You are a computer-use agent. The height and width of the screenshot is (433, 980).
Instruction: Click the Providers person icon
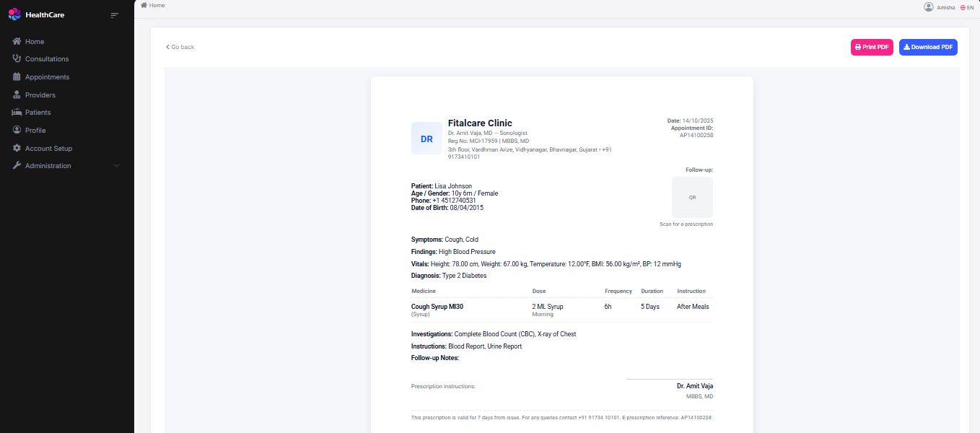(17, 95)
